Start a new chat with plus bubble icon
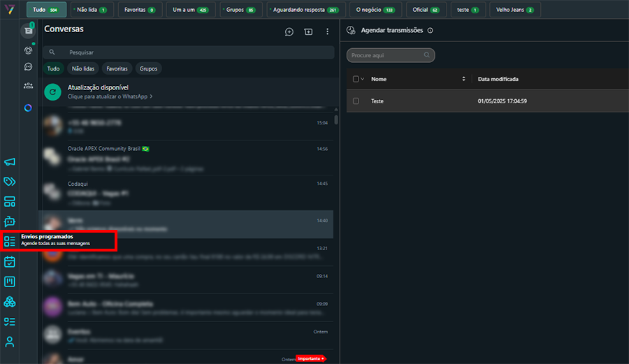The height and width of the screenshot is (364, 629). point(289,31)
